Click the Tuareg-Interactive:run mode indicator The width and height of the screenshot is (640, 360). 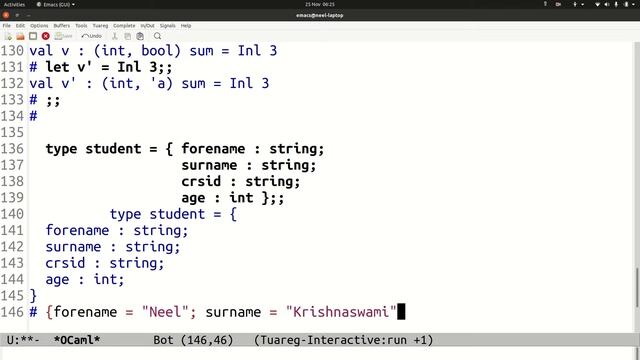[x=343, y=340]
